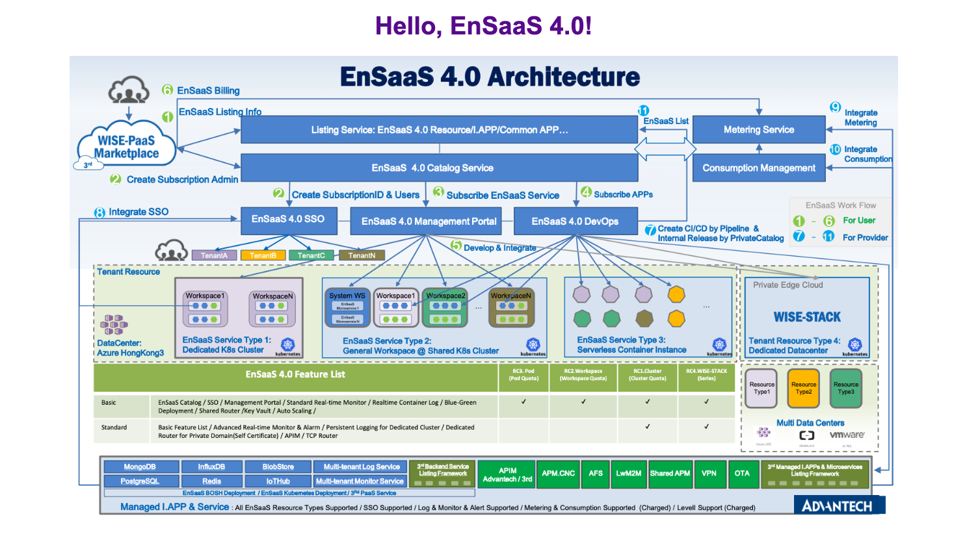Click the Metering Service box

point(759,130)
